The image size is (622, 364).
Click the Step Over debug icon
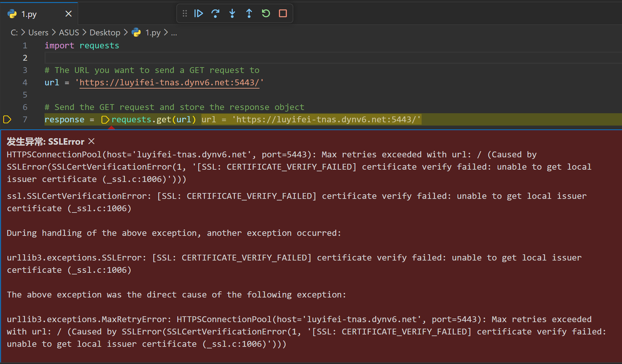point(215,14)
